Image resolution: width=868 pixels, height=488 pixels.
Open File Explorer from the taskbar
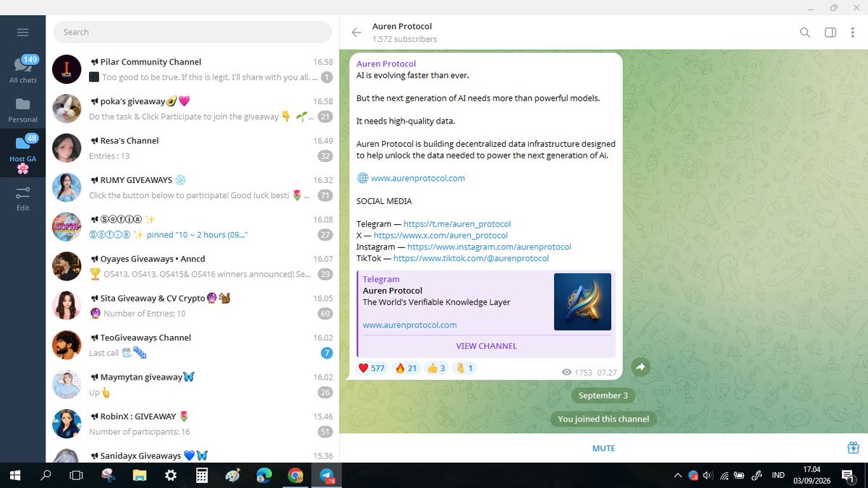(139, 476)
